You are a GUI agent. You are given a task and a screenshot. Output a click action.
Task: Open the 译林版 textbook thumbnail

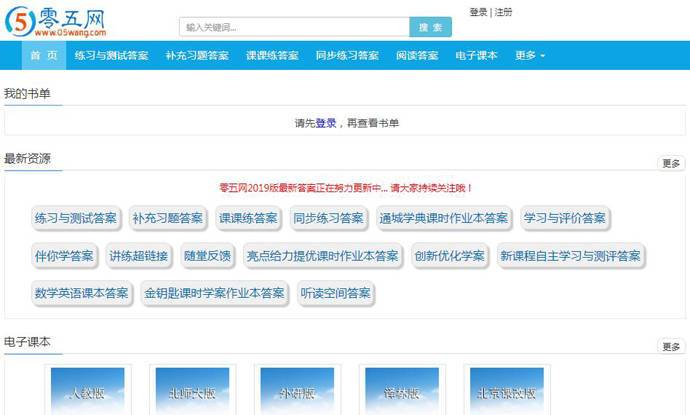tap(402, 391)
